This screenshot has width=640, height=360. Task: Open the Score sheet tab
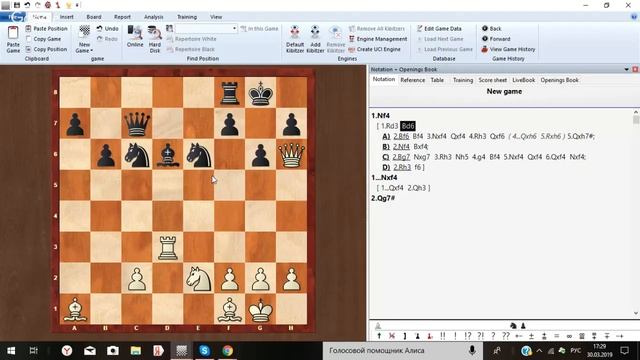point(493,80)
